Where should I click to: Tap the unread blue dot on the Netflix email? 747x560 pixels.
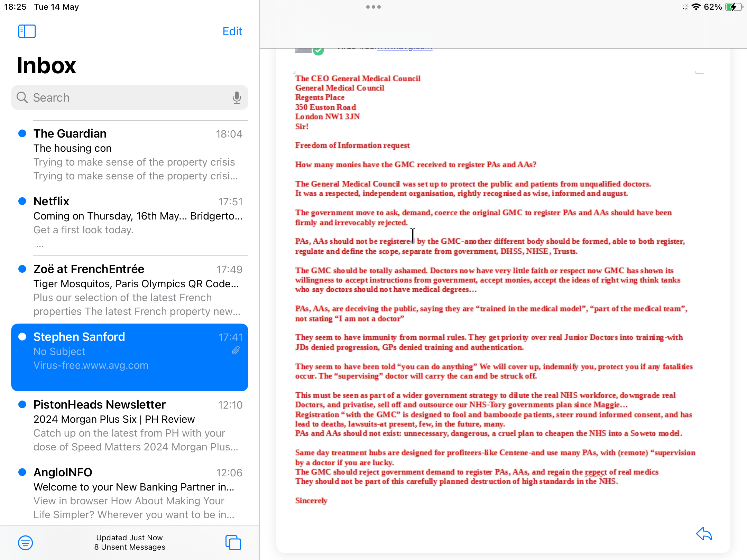tap(22, 201)
